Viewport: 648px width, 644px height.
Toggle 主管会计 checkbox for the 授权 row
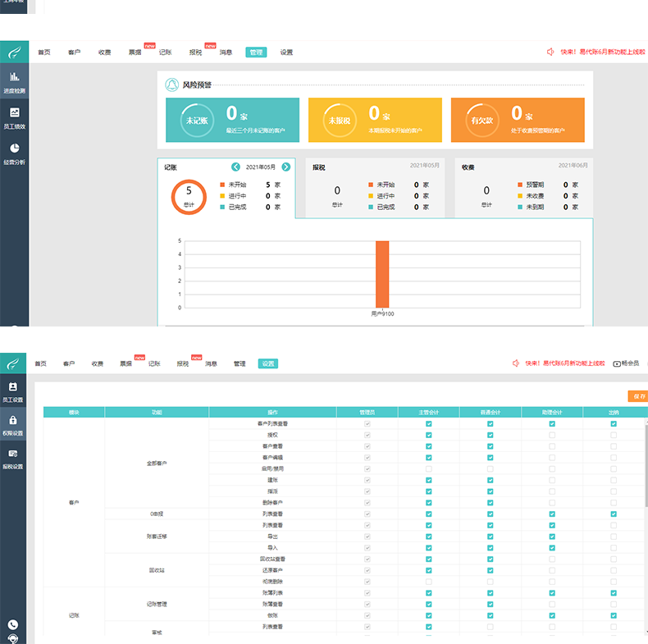tap(428, 435)
